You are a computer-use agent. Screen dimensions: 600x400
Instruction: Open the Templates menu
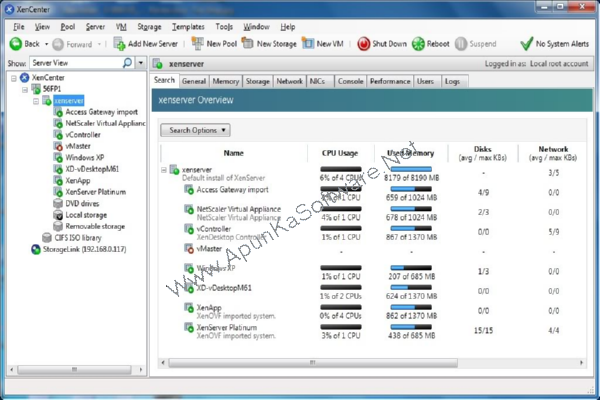(x=188, y=27)
